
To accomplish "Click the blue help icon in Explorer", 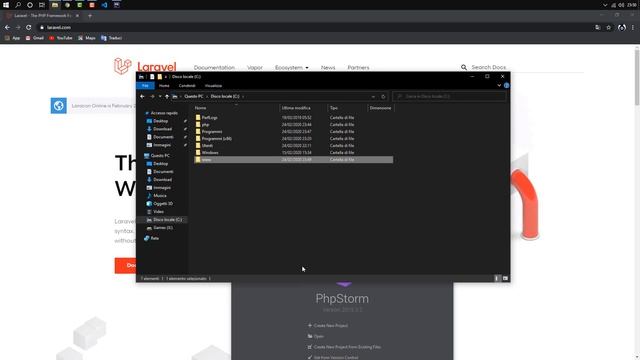I will coord(506,86).
